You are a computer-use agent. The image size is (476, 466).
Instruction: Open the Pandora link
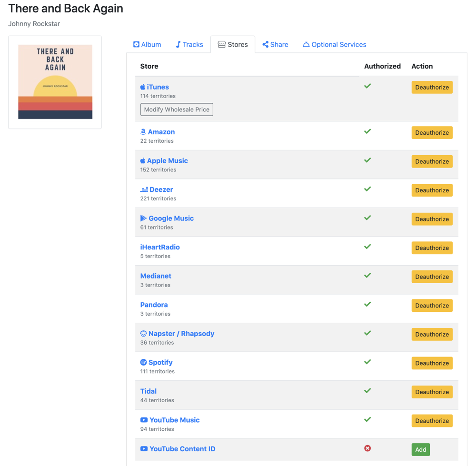tap(154, 305)
